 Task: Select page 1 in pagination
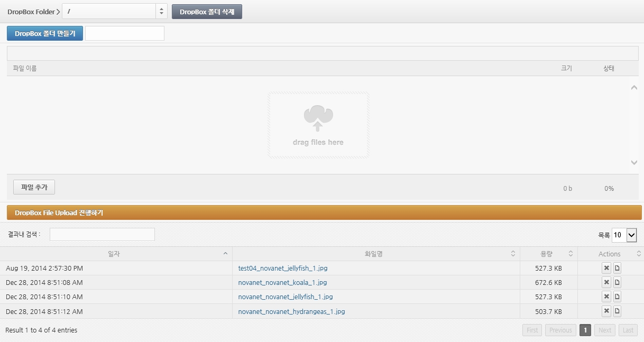pyautogui.click(x=585, y=330)
